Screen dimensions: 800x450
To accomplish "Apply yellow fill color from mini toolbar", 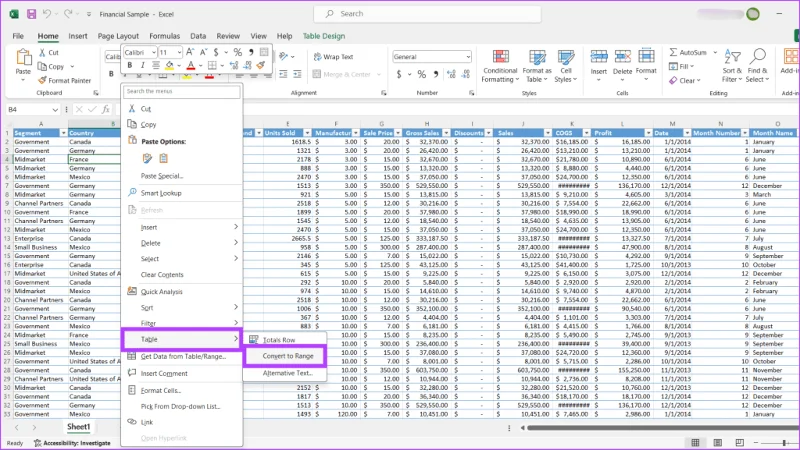I will tap(169, 65).
